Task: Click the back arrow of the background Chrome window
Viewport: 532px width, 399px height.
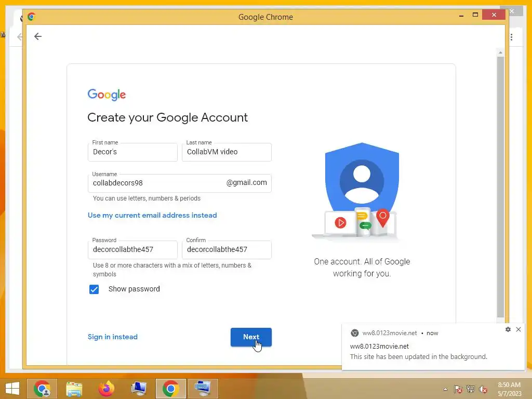Action: point(20,37)
